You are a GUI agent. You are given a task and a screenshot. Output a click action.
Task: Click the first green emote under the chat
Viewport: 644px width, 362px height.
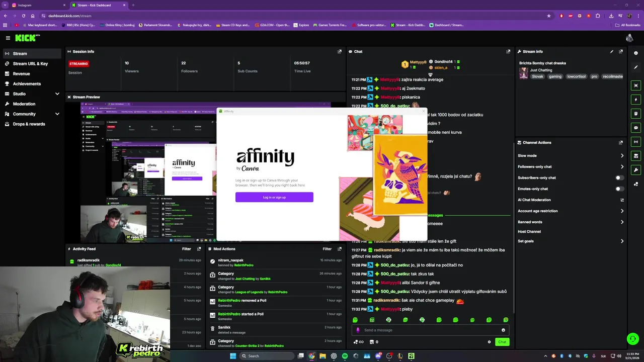click(x=355, y=320)
